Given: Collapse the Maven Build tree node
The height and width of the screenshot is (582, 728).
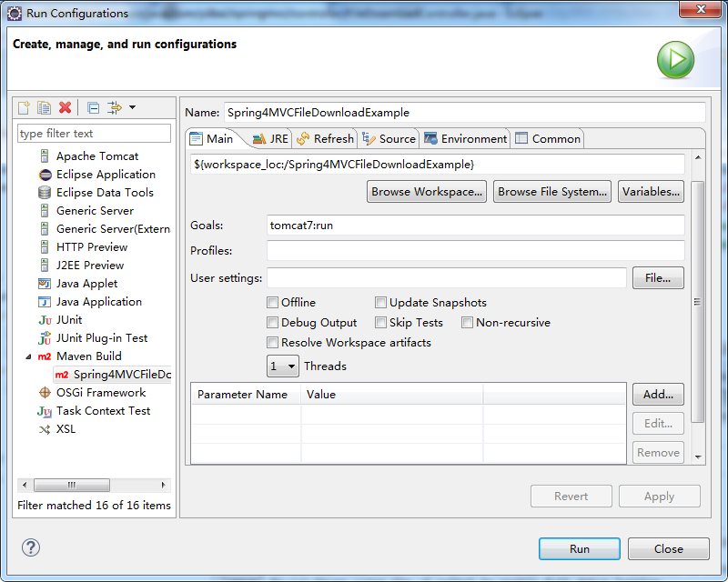Looking at the screenshot, I should click(x=28, y=356).
